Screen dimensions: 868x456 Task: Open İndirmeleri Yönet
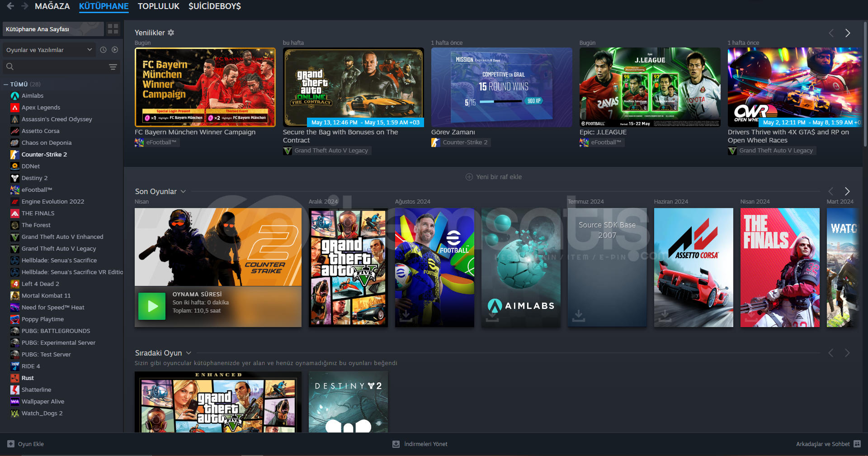(420, 444)
